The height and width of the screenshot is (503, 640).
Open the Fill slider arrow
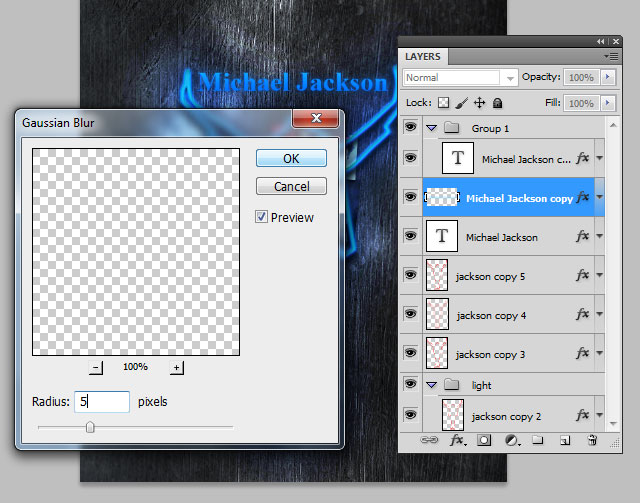click(608, 102)
